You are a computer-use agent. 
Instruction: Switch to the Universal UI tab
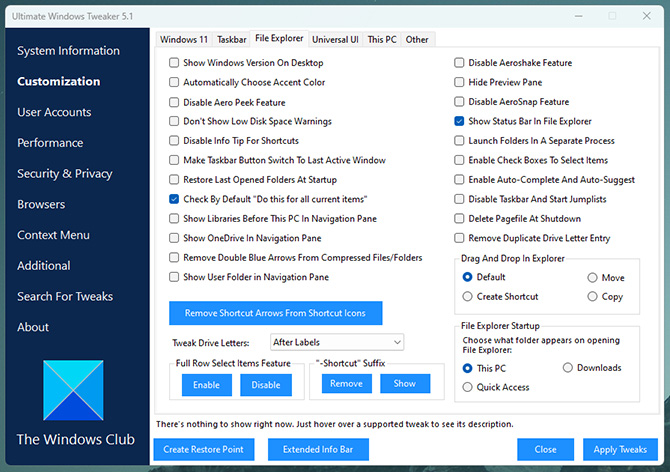tap(335, 40)
